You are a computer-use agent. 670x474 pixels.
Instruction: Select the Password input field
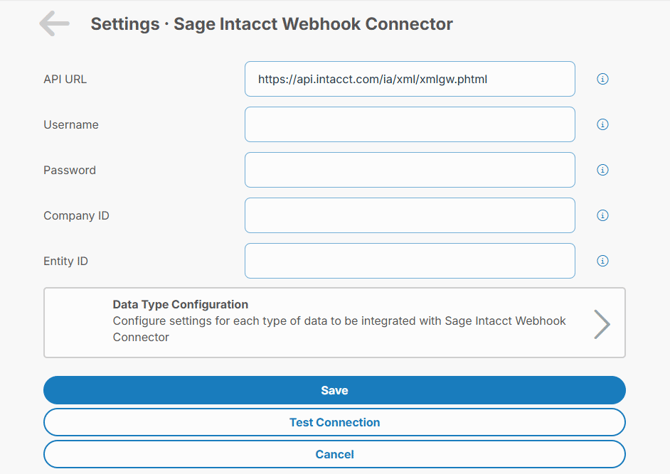click(x=409, y=170)
